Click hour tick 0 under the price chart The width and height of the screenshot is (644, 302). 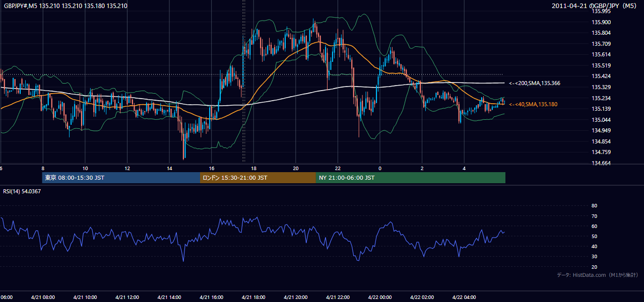pyautogui.click(x=380, y=168)
